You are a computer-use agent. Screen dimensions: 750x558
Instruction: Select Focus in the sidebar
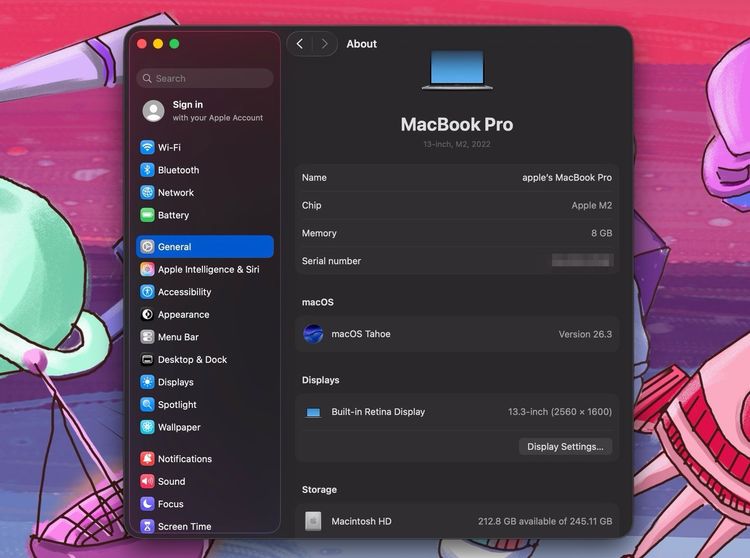[205, 503]
